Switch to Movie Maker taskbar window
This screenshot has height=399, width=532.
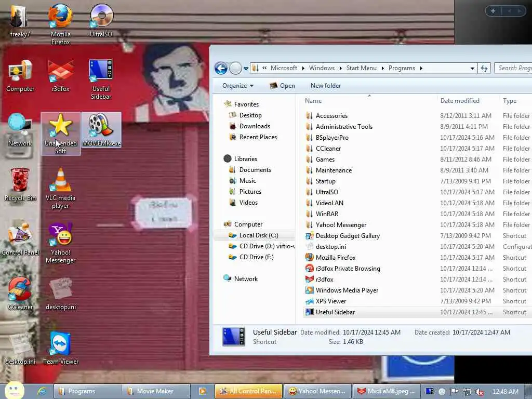(x=156, y=391)
